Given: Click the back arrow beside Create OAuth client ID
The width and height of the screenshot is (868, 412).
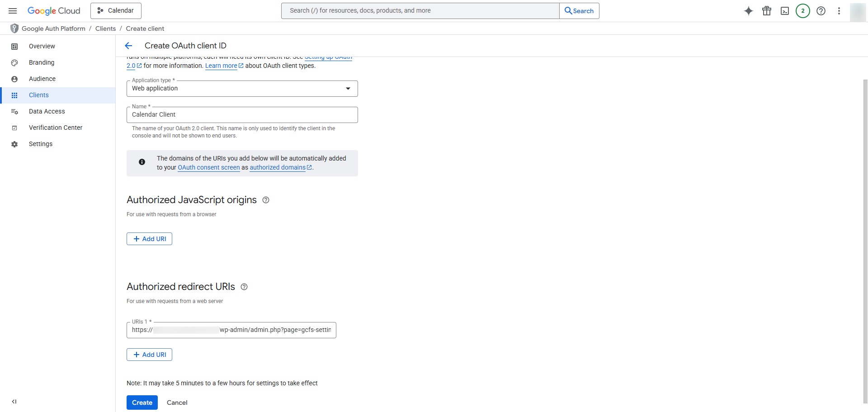Looking at the screenshot, I should (x=128, y=46).
